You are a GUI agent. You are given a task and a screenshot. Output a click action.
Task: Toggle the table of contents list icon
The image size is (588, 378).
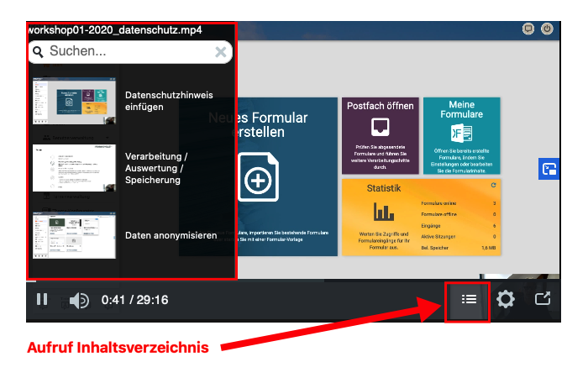coord(469,299)
